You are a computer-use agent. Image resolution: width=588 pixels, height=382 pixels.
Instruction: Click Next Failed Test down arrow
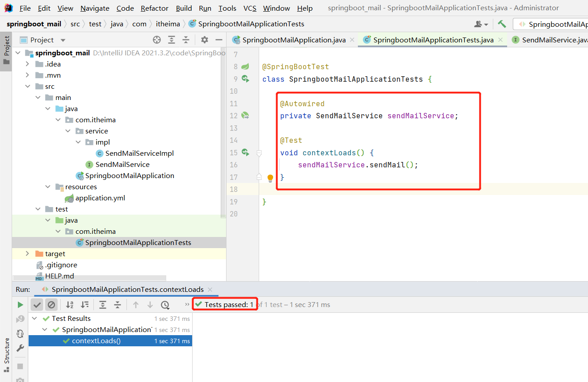(150, 305)
